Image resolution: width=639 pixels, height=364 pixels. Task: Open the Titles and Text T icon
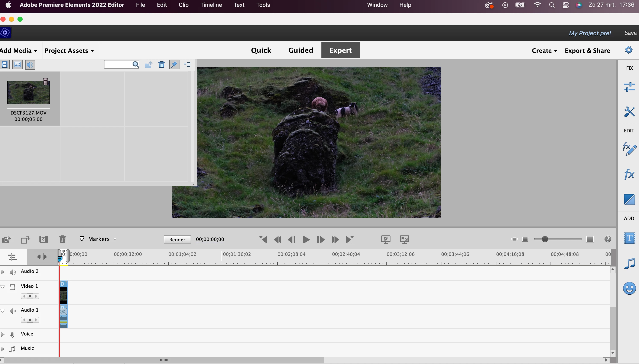(629, 238)
